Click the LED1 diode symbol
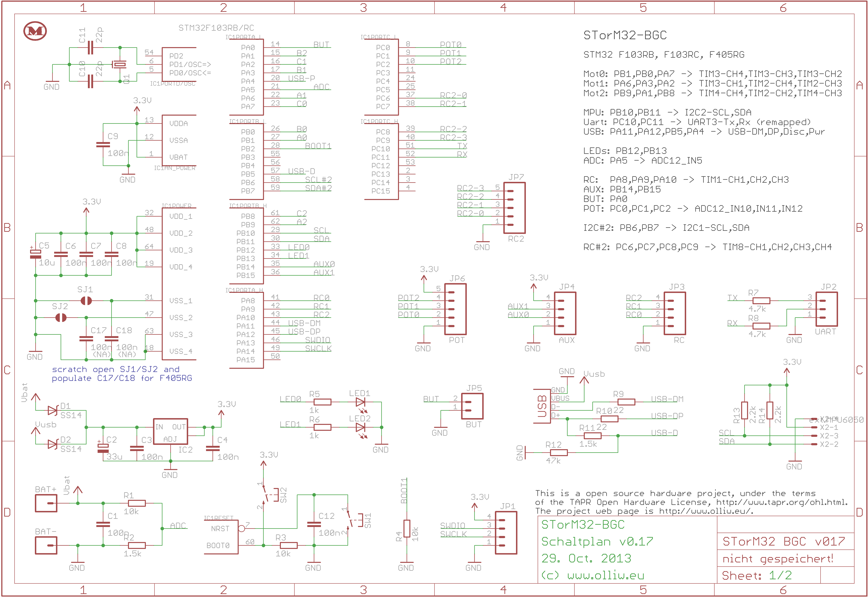The width and height of the screenshot is (868, 598). 360,402
